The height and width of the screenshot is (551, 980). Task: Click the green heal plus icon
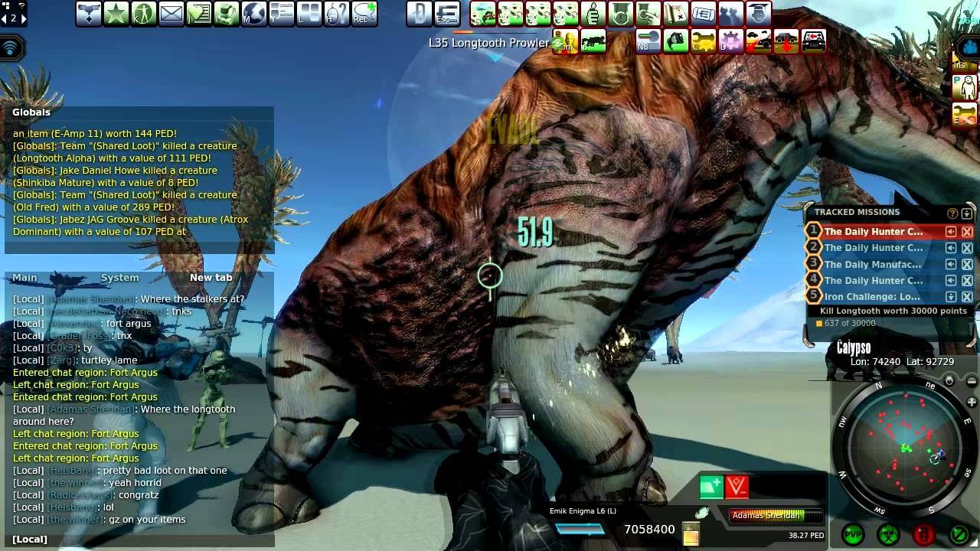point(711,487)
